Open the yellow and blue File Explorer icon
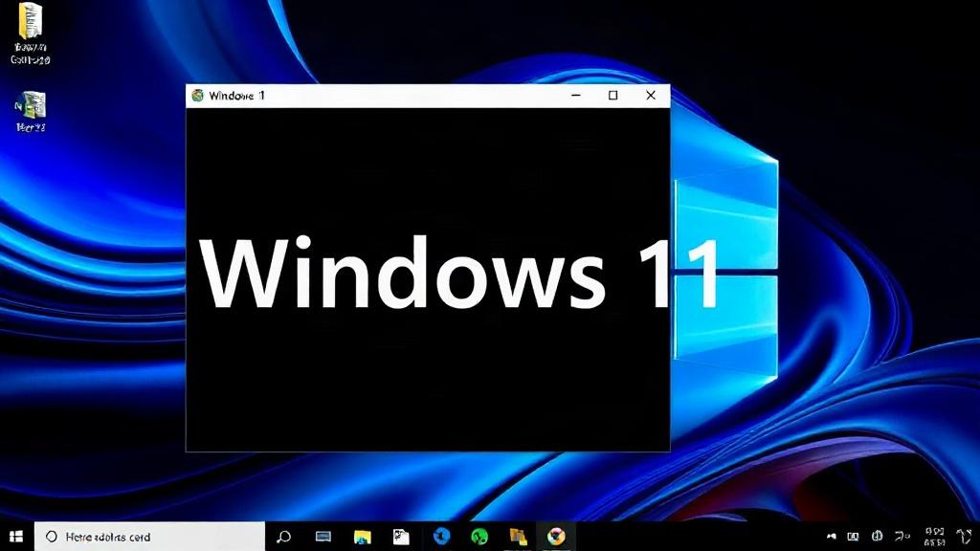This screenshot has height=551, width=980. [363, 537]
